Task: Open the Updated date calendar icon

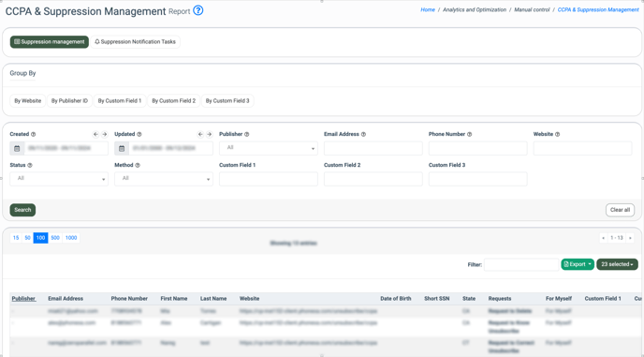Action: coord(122,148)
